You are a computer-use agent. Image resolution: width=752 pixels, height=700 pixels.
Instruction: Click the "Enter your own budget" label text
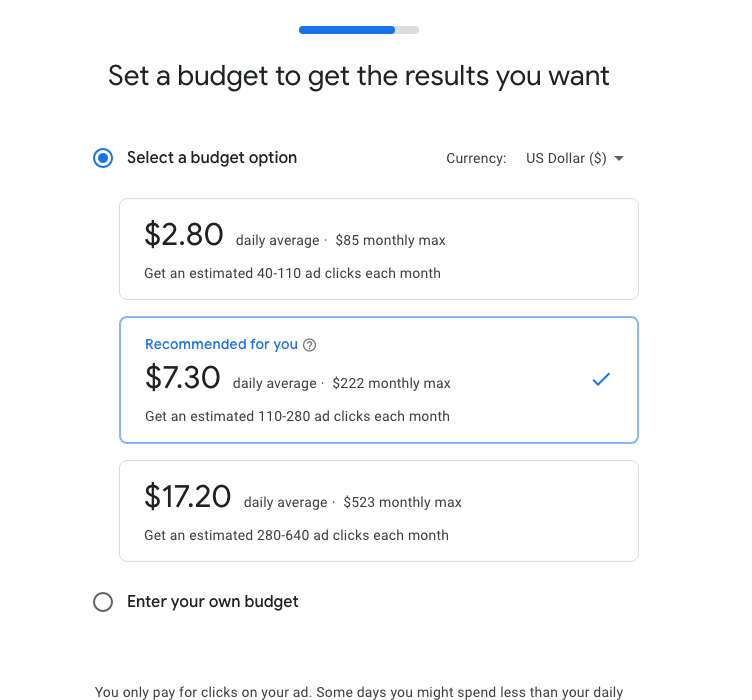[x=212, y=602]
